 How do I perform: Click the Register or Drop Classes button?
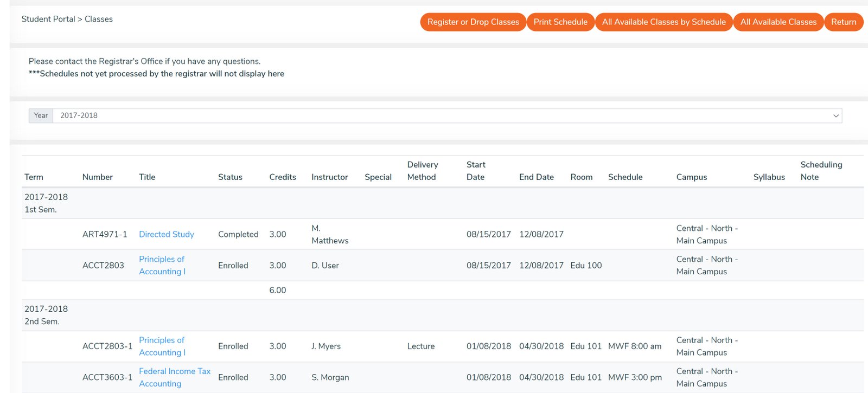pos(473,22)
